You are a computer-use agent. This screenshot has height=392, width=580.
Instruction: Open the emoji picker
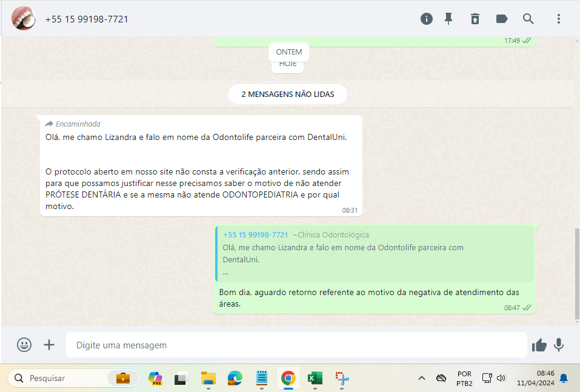[24, 345]
